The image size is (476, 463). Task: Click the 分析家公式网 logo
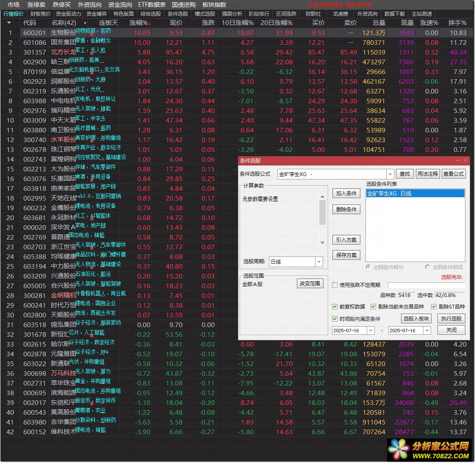pos(430,450)
